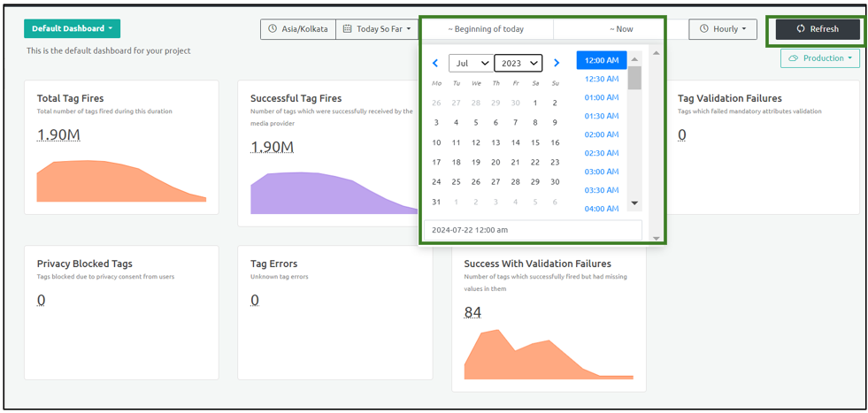The image size is (868, 413).
Task: Click the Refresh button
Action: [817, 29]
